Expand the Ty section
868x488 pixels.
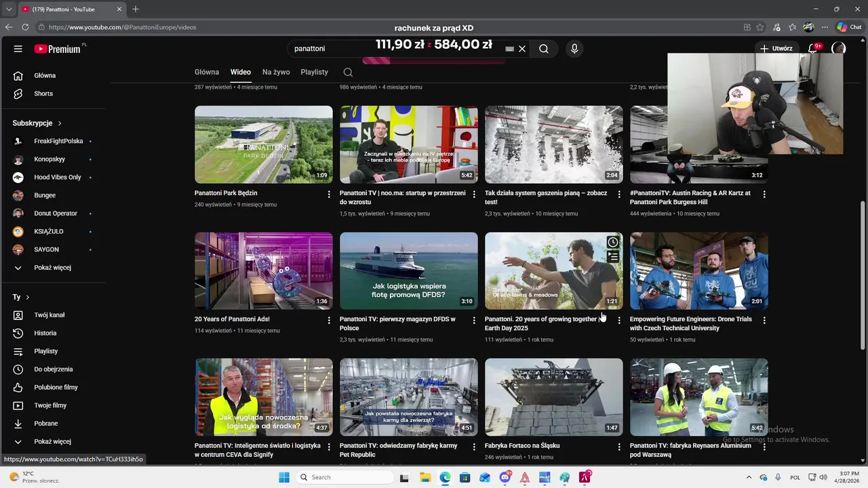[x=21, y=297]
